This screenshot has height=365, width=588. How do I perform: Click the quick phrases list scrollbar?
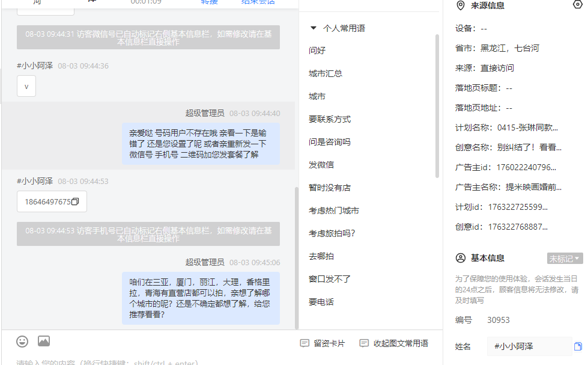[x=437, y=106]
